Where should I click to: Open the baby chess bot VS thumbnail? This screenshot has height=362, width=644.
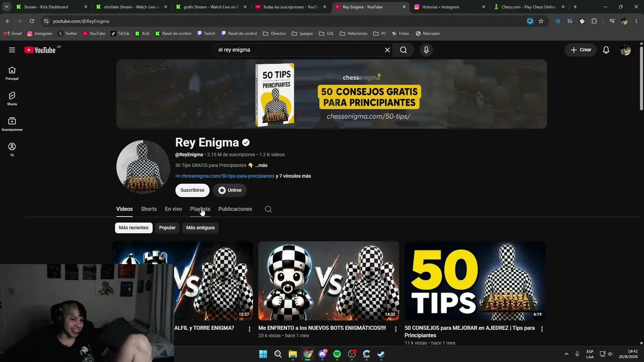point(329,281)
